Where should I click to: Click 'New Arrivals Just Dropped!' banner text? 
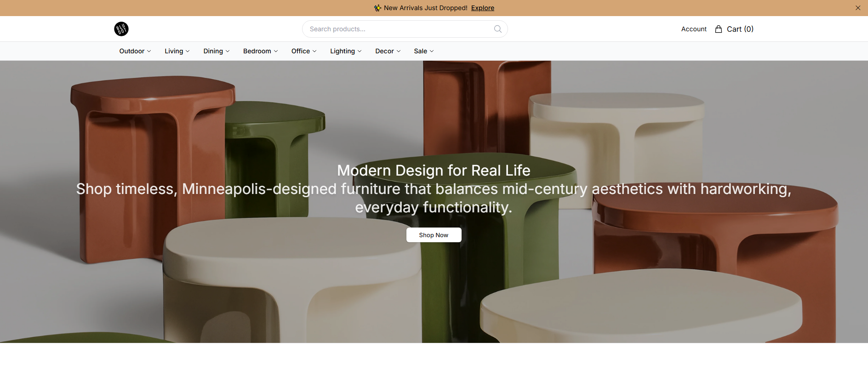[426, 8]
